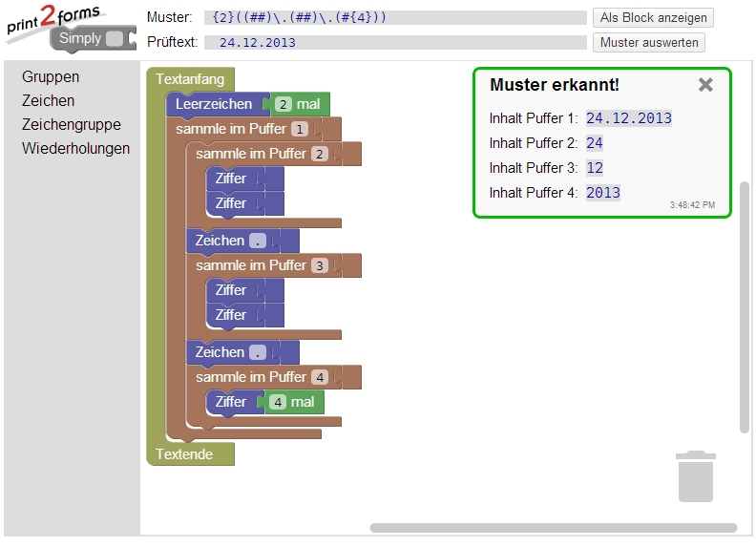Screen dimensions: 756x547
Task: Edit buffer number 1 field
Action: [299, 130]
